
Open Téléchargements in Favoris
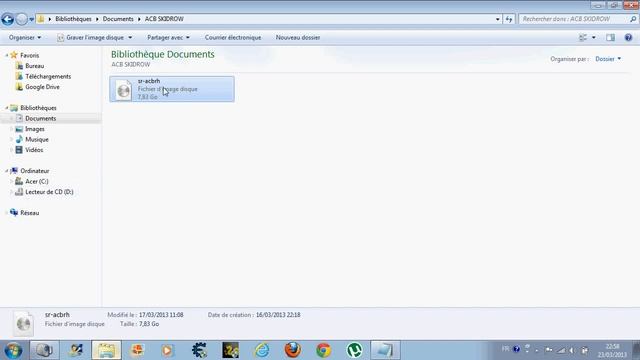pyautogui.click(x=48, y=76)
